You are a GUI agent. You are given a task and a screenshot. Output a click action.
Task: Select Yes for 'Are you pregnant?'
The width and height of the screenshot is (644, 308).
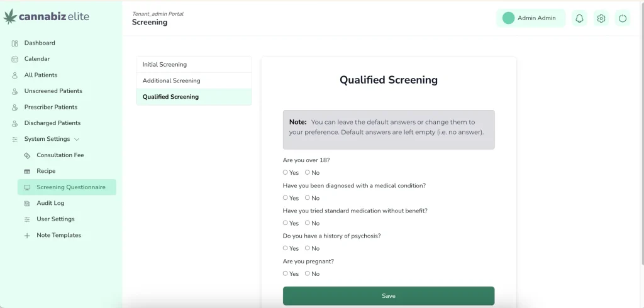tap(285, 273)
